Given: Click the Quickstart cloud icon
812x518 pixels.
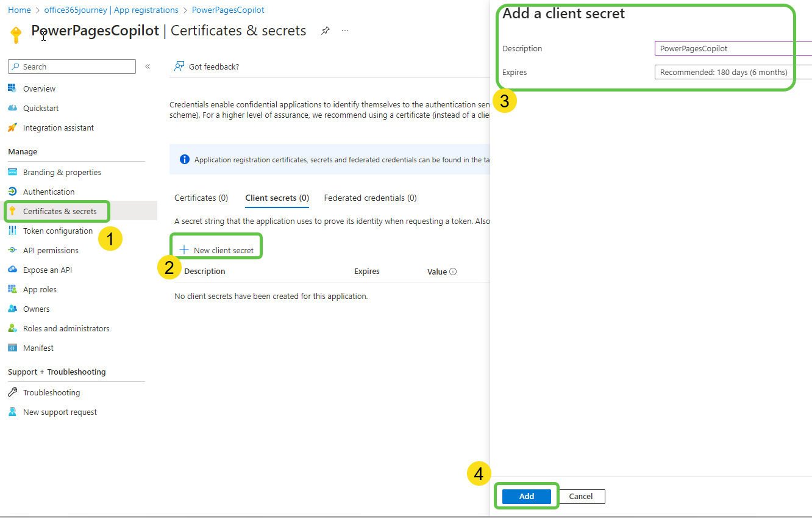Looking at the screenshot, I should (x=12, y=108).
